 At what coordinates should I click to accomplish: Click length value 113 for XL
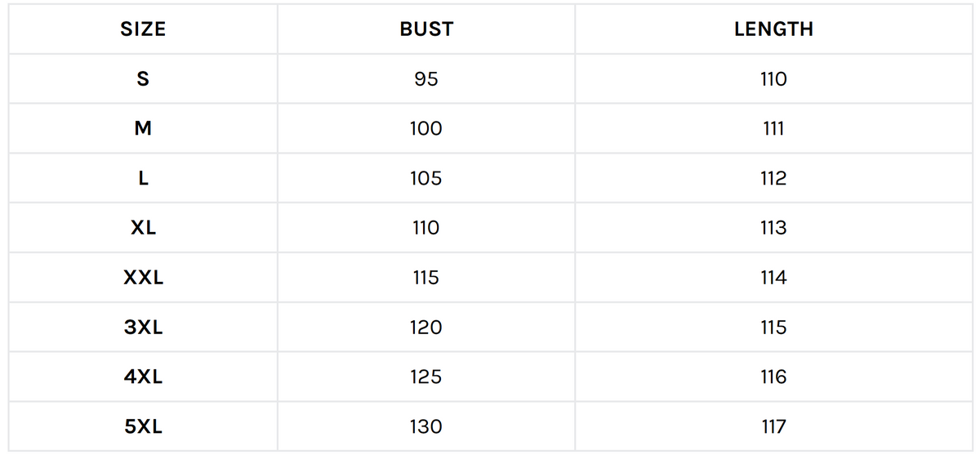(773, 228)
